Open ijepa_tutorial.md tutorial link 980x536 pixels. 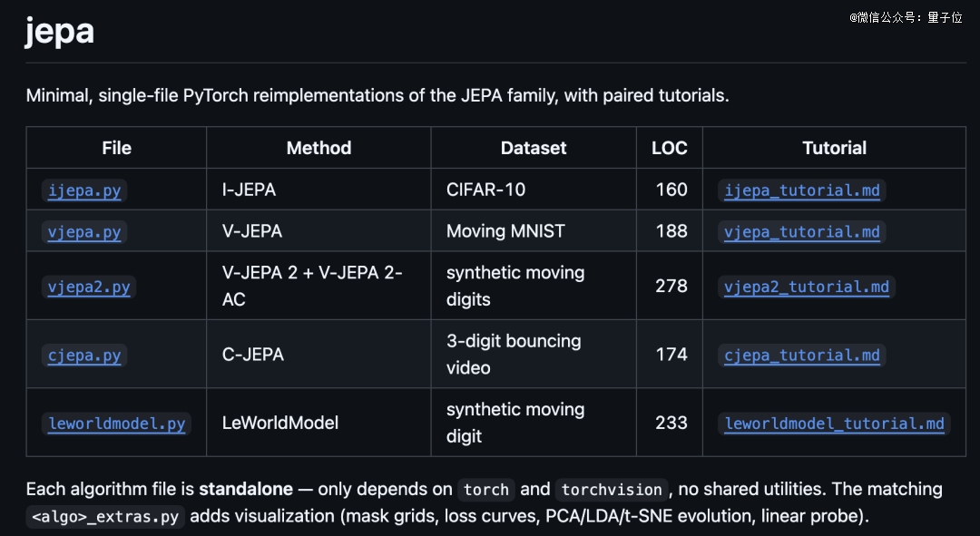click(802, 190)
